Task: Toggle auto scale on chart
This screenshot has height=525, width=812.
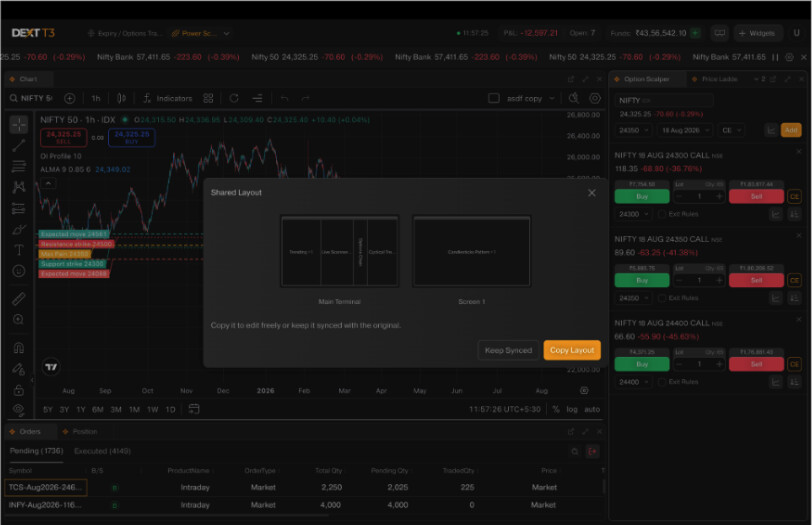Action: tap(592, 410)
